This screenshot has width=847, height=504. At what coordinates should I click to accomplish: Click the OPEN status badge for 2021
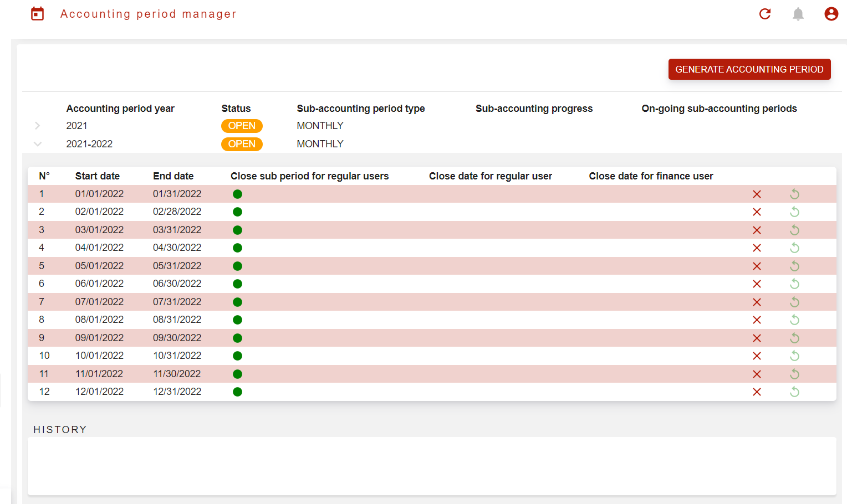point(242,126)
